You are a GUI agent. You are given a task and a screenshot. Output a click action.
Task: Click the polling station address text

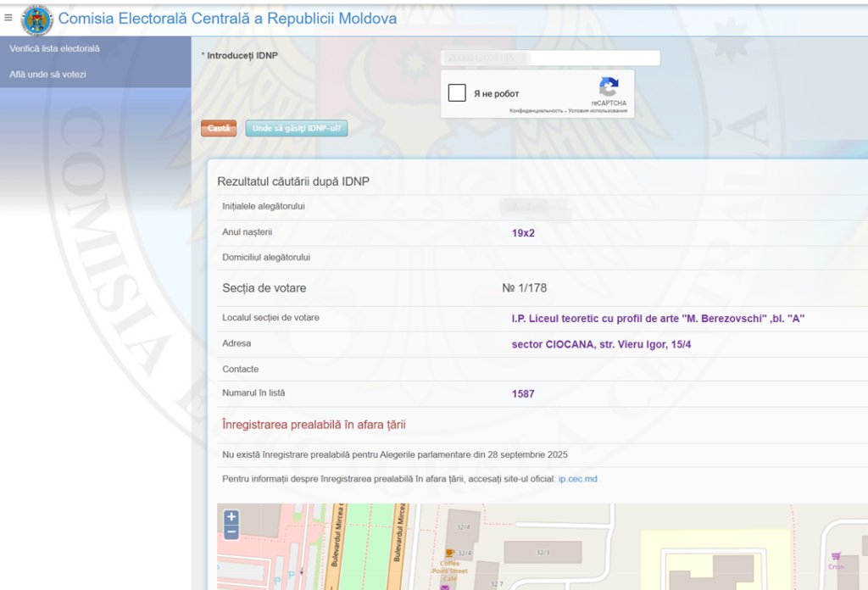(x=601, y=344)
